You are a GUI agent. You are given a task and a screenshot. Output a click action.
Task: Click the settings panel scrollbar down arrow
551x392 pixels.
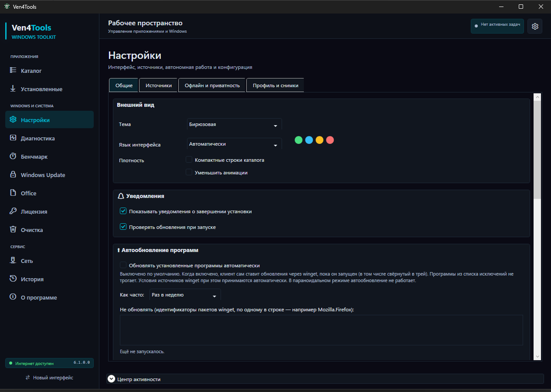click(537, 357)
